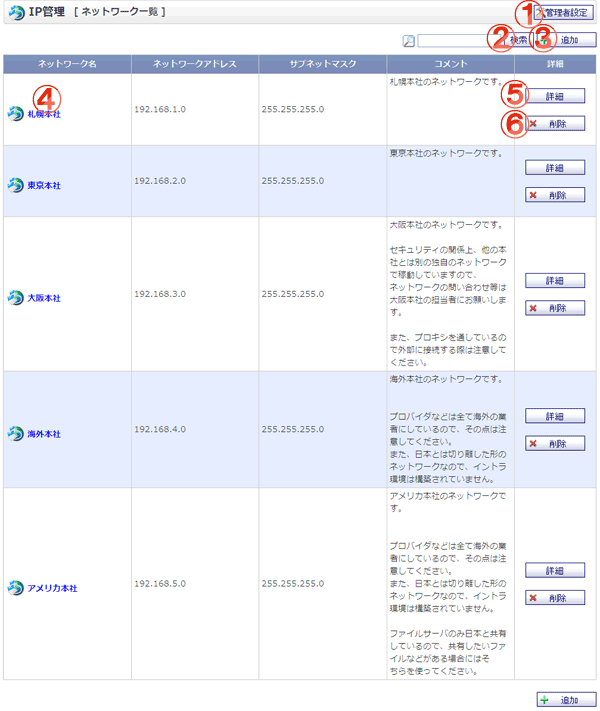Click subnet mask 255.255.255.0 in 札幌本社 row

[x=293, y=109]
